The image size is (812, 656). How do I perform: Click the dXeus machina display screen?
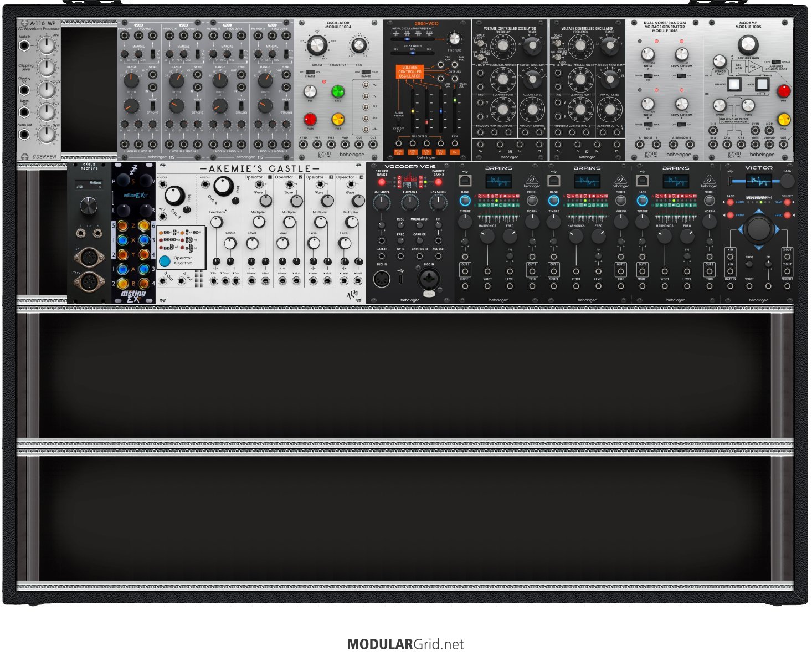point(89,184)
